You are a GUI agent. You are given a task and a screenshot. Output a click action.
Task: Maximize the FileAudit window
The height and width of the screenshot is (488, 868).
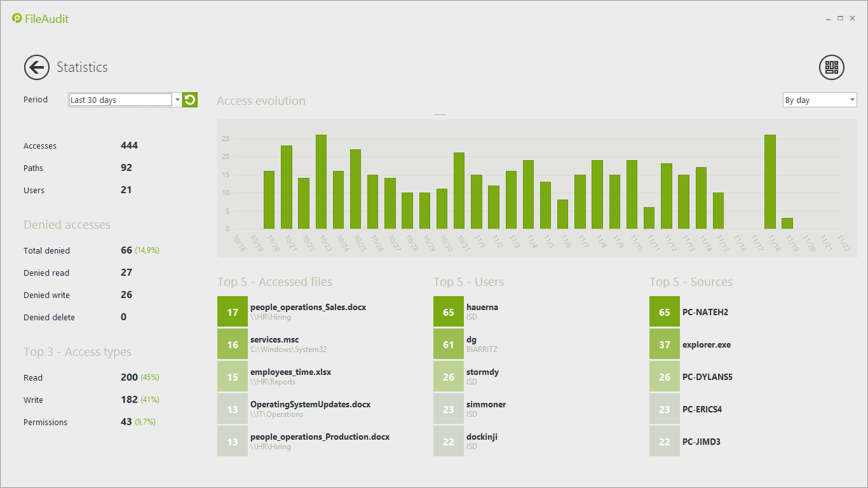point(840,18)
